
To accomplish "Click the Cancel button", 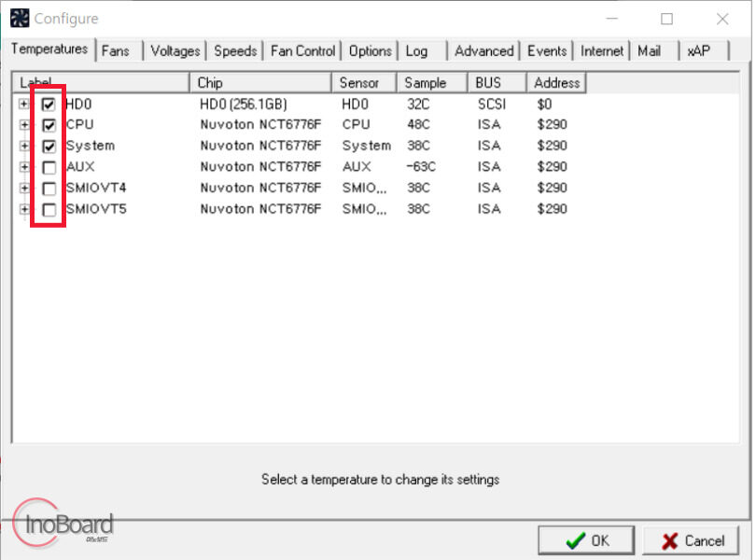I will (x=692, y=540).
